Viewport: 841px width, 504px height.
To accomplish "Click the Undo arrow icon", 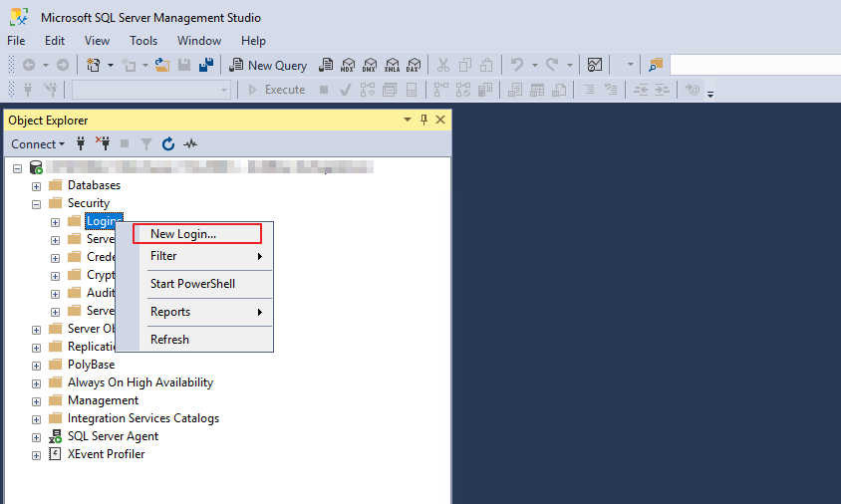I will click(x=517, y=65).
